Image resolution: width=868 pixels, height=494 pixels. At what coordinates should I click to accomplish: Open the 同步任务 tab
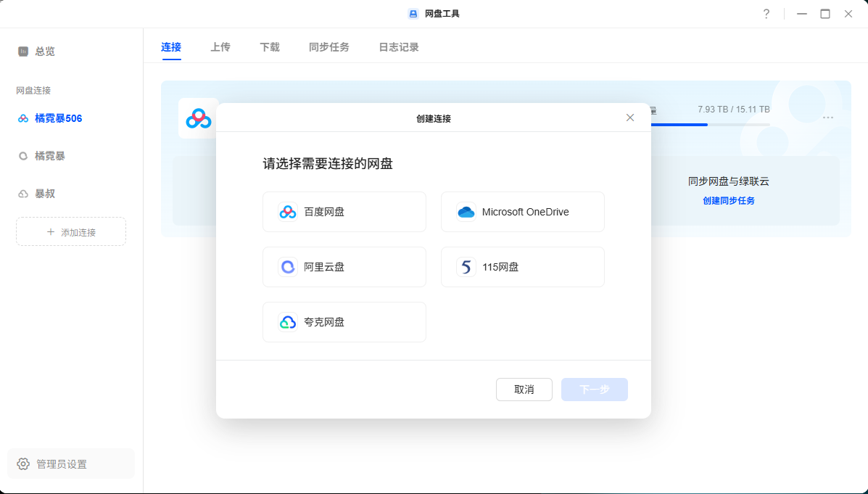[x=328, y=47]
